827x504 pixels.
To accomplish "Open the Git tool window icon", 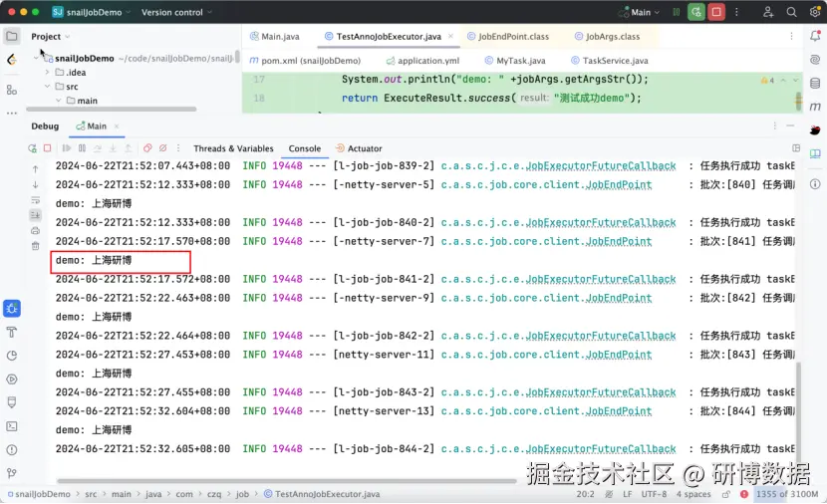I will [12, 473].
